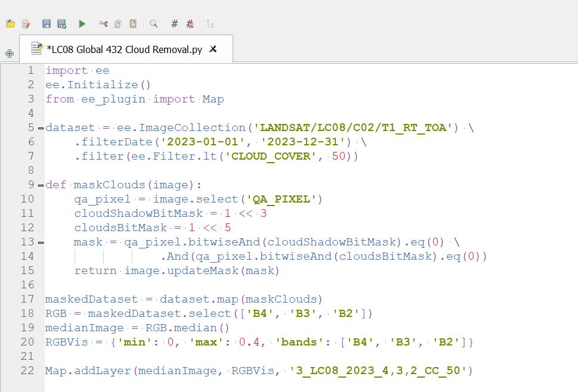Screen dimensions: 578x392
Task: Click 'return image.updateMask(mask)' line
Action: coord(177,271)
